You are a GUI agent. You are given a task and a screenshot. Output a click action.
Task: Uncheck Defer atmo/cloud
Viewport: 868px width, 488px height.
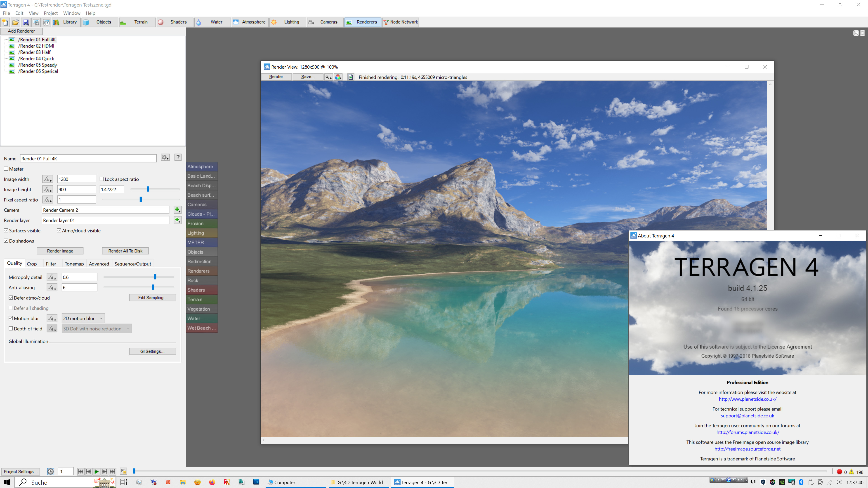coord(10,298)
